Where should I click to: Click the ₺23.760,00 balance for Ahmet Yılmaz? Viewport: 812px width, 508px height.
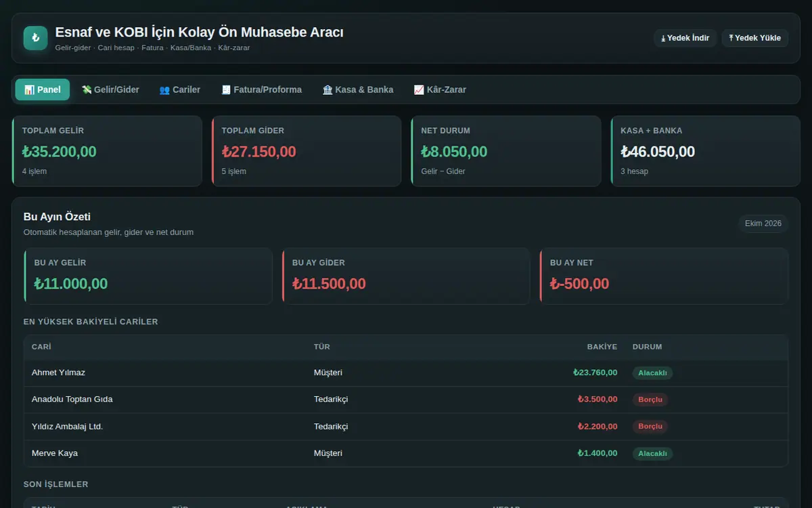pyautogui.click(x=595, y=373)
